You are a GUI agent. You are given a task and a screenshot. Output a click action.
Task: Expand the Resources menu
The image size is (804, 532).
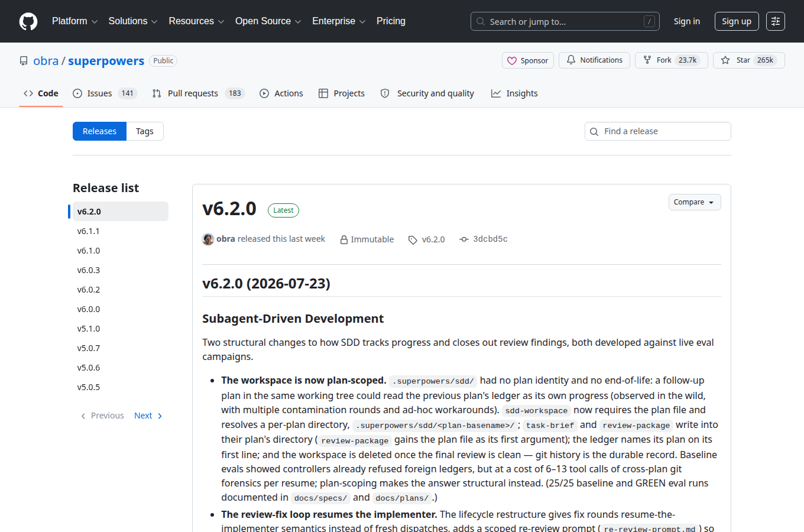coord(197,21)
